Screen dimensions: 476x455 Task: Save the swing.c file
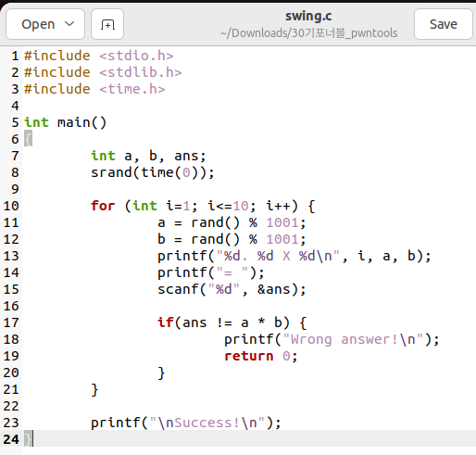coord(444,24)
